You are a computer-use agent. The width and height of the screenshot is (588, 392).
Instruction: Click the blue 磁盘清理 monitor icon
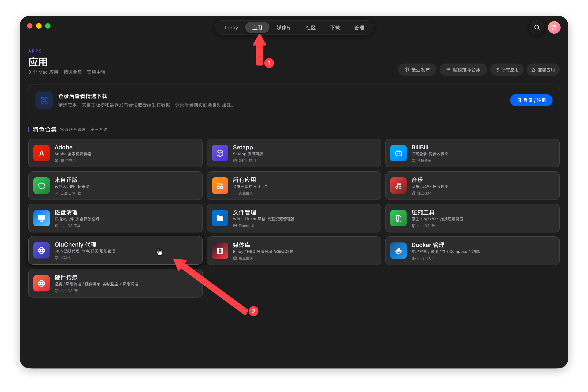[42, 218]
